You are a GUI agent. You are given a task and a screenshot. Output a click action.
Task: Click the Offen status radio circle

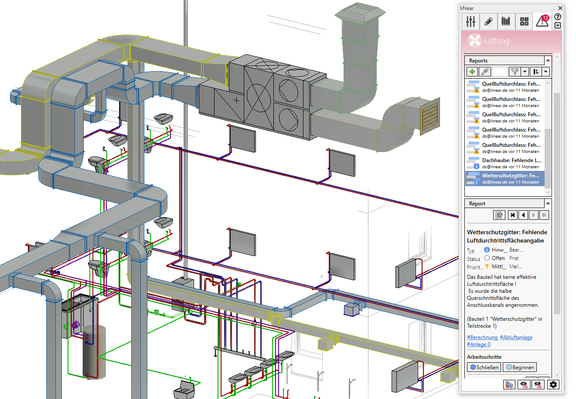click(487, 258)
